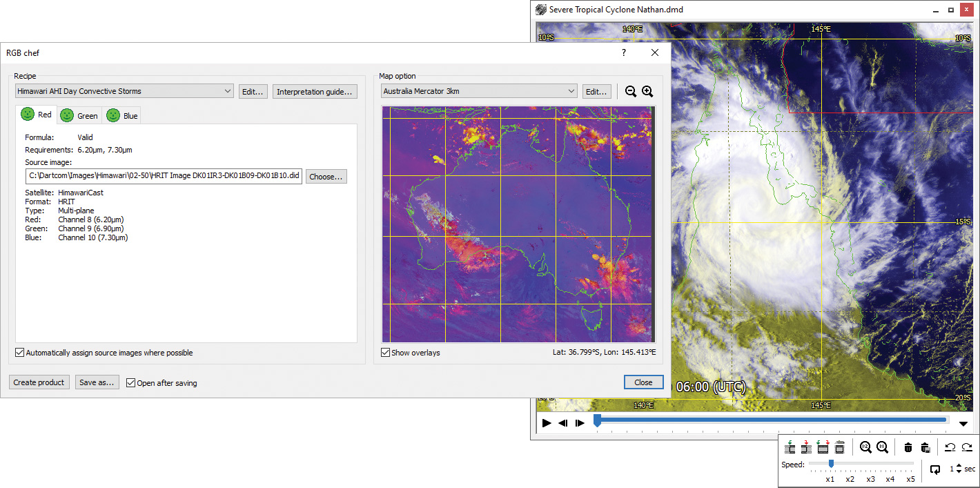Click the trash can delete-frame icon
Screen dimensions: 980x488
pyautogui.click(x=908, y=447)
